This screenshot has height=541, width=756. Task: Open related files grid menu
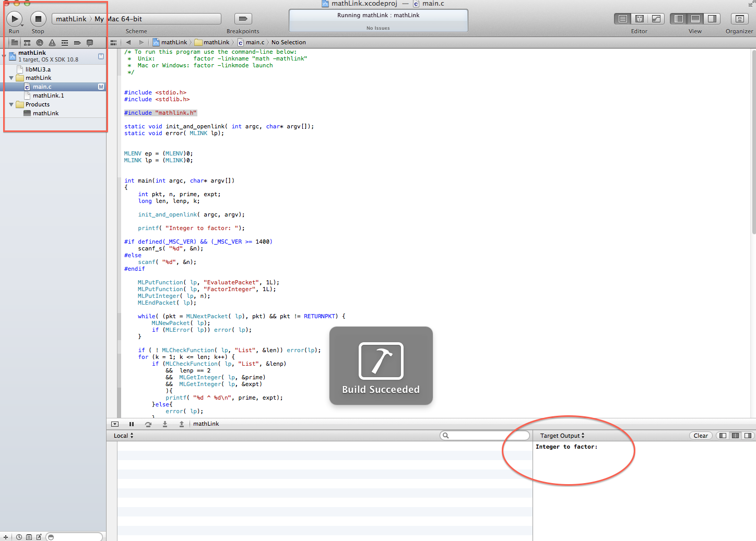(x=113, y=43)
